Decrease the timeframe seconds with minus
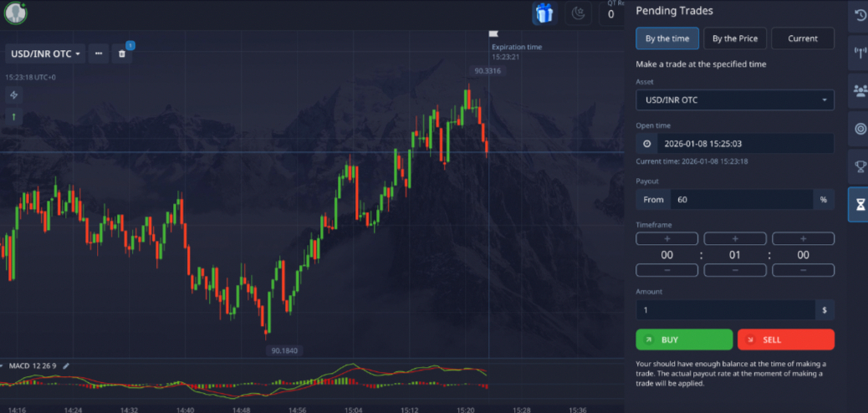 click(x=803, y=270)
